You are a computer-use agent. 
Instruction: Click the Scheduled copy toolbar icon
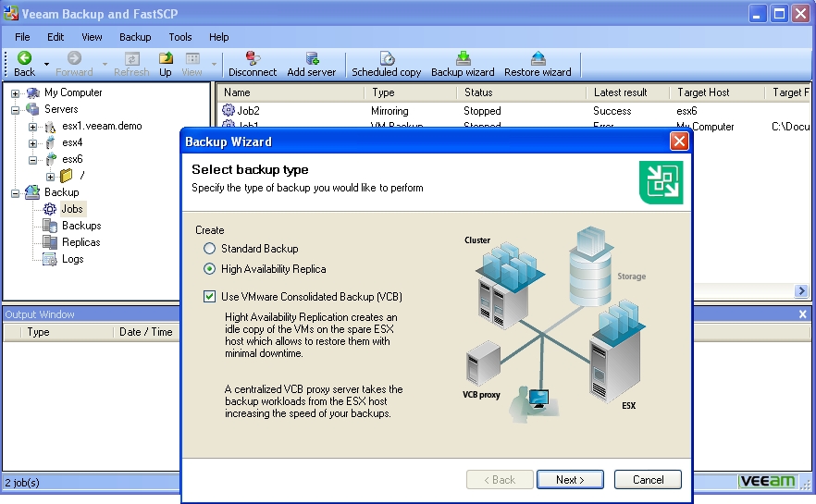coord(387,58)
